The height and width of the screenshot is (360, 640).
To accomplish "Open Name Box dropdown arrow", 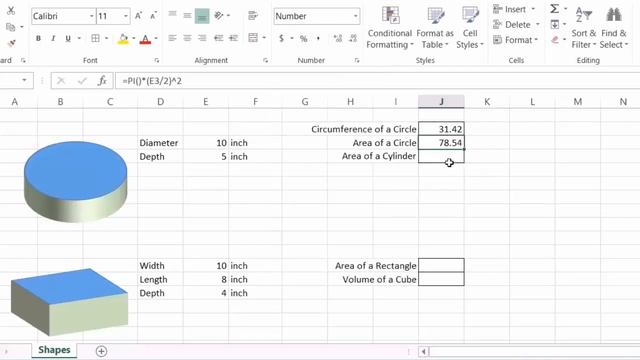I will click(x=24, y=80).
